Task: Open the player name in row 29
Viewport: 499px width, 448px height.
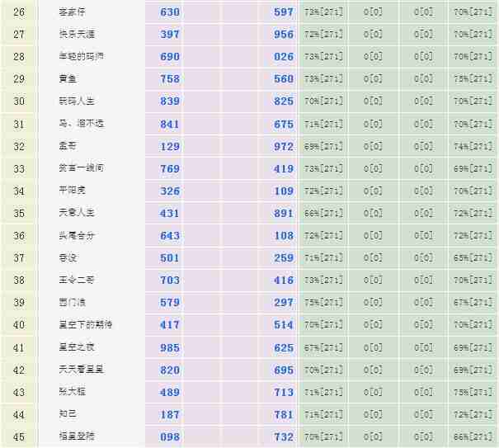Action: (x=66, y=79)
